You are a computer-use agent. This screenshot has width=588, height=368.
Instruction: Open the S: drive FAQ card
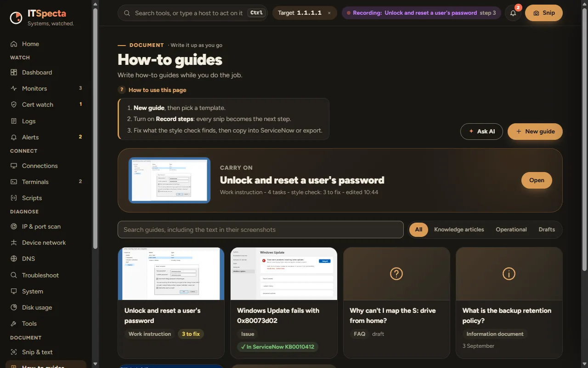click(396, 303)
